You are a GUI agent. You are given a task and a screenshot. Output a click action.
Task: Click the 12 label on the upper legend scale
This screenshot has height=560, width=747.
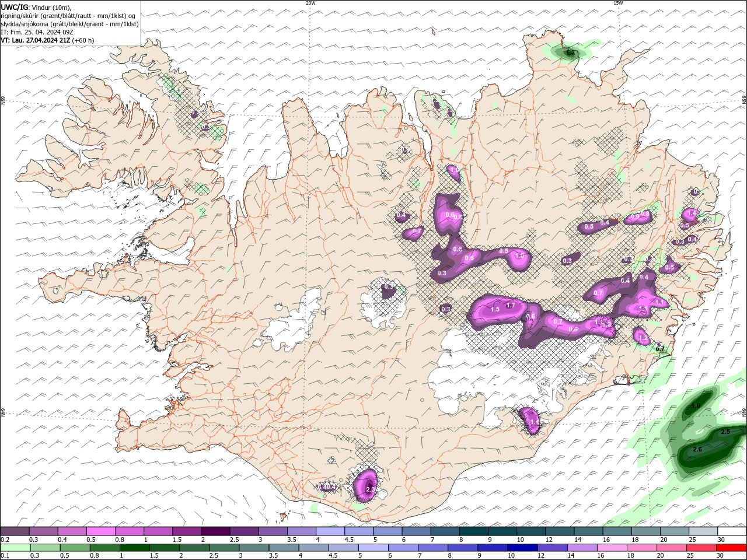(x=550, y=540)
